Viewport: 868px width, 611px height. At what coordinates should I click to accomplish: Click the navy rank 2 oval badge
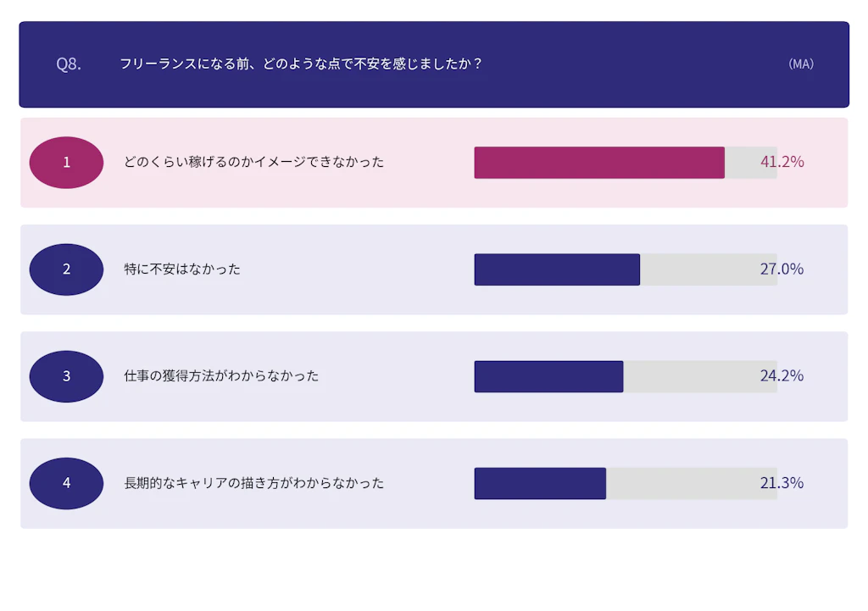coord(66,269)
